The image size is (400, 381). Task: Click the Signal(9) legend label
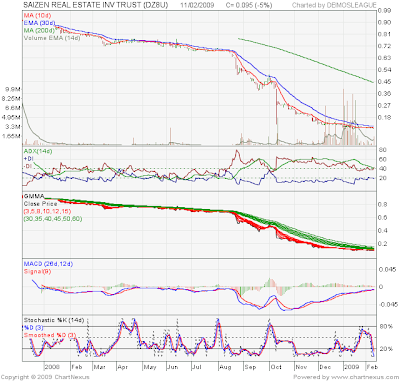[37, 271]
